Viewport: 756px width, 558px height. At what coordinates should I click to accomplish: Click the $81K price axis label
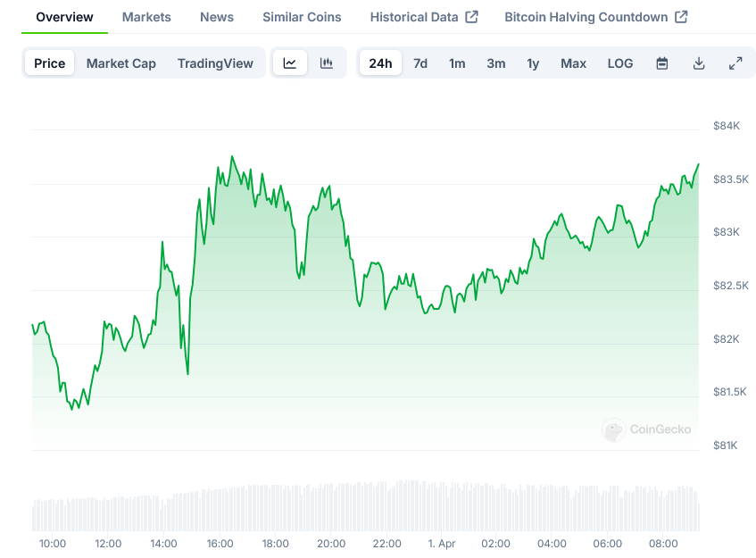tap(725, 446)
